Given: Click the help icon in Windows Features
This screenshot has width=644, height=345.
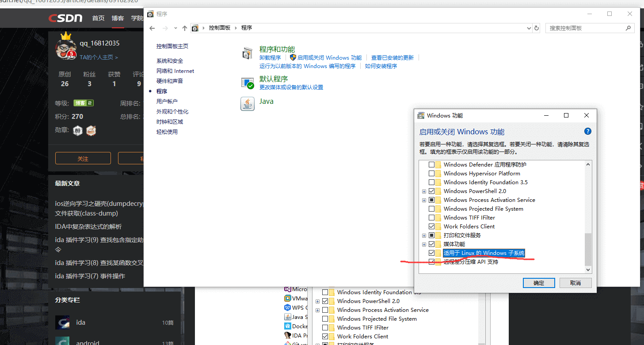Looking at the screenshot, I should pyautogui.click(x=587, y=131).
